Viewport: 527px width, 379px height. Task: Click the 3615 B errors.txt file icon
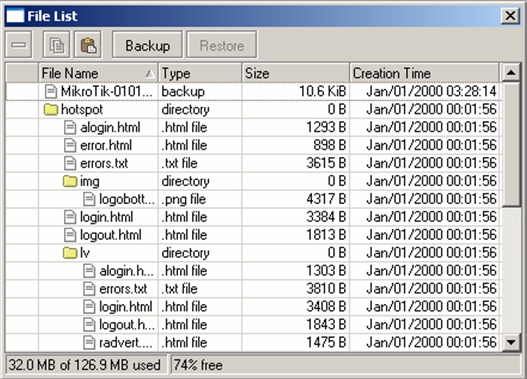70,163
